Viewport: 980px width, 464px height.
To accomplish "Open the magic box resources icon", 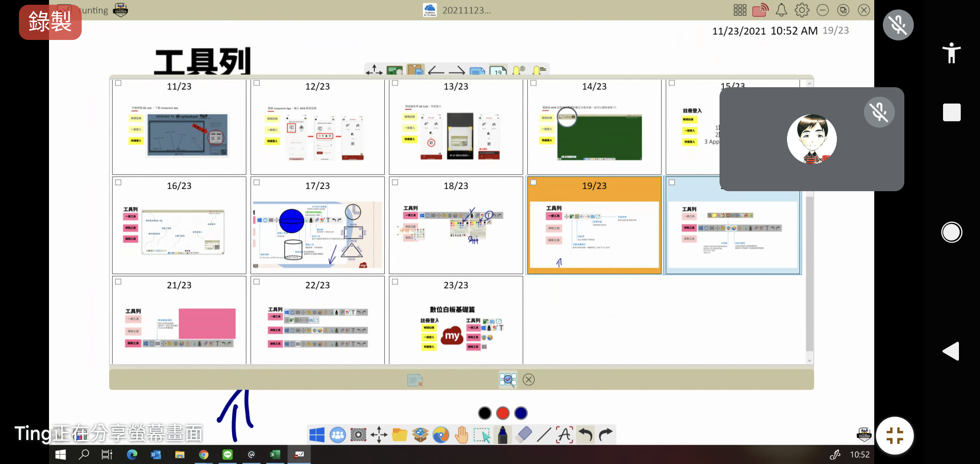I will point(420,435).
